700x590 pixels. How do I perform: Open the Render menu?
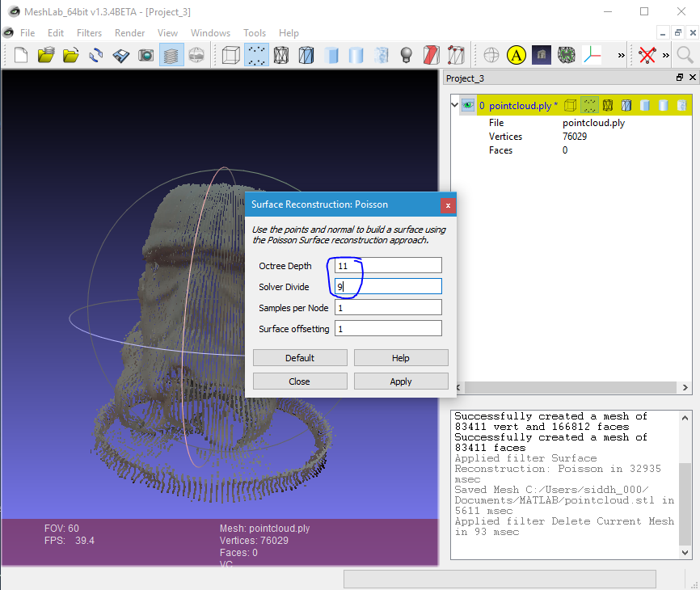coord(129,33)
